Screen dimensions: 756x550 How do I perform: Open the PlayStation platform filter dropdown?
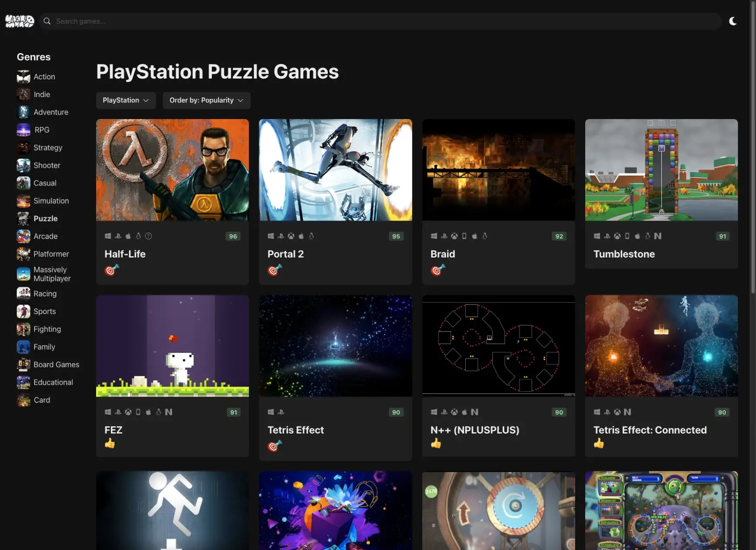125,100
